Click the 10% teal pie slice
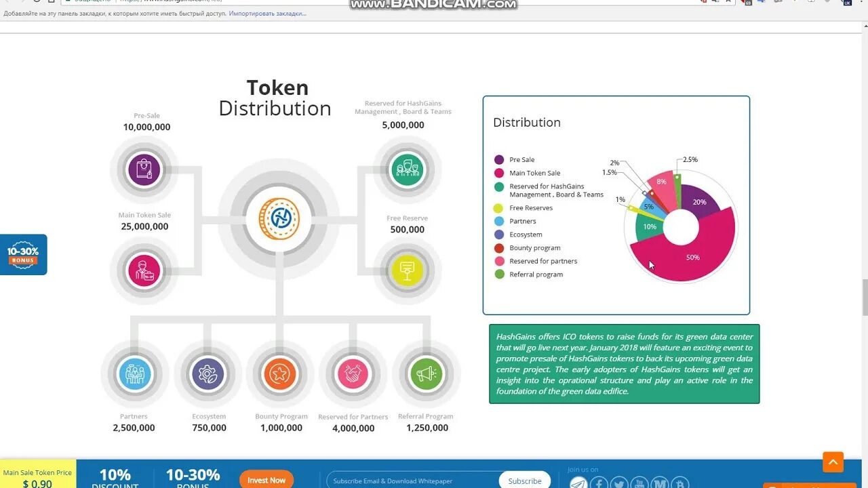The height and width of the screenshot is (488, 868). pyautogui.click(x=650, y=227)
